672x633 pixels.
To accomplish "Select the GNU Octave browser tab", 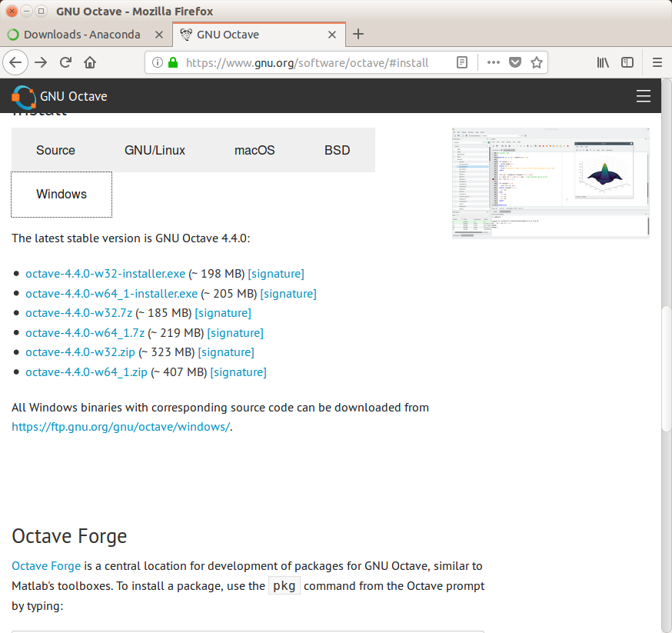I will tap(259, 35).
